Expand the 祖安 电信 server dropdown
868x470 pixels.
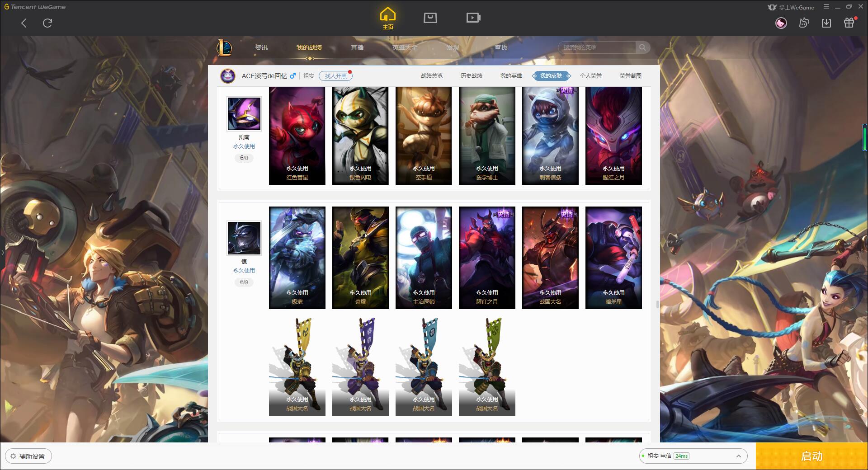point(693,456)
